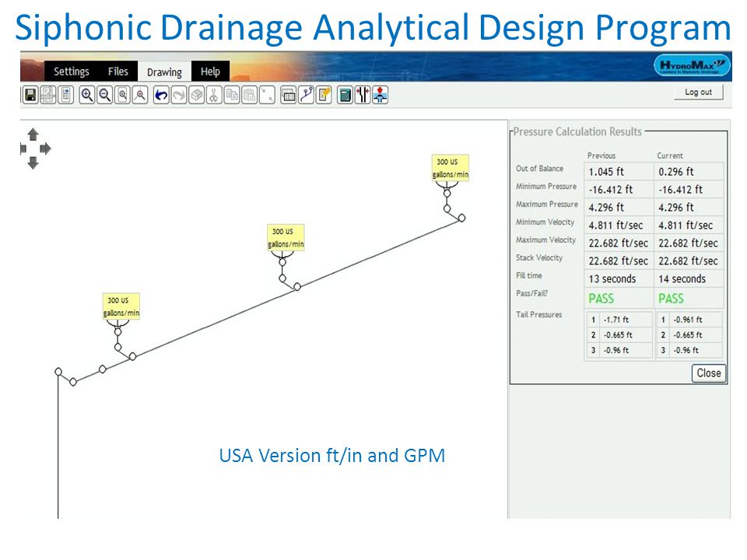The image size is (747, 560).
Task: Click the zoom-to-point magnifier icon
Action: 139,95
